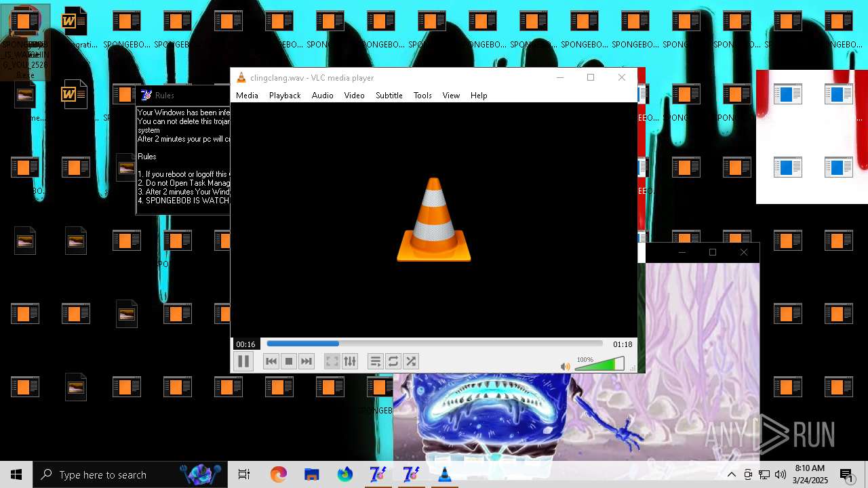Open the Media menu
The height and width of the screenshot is (488, 868).
[247, 96]
